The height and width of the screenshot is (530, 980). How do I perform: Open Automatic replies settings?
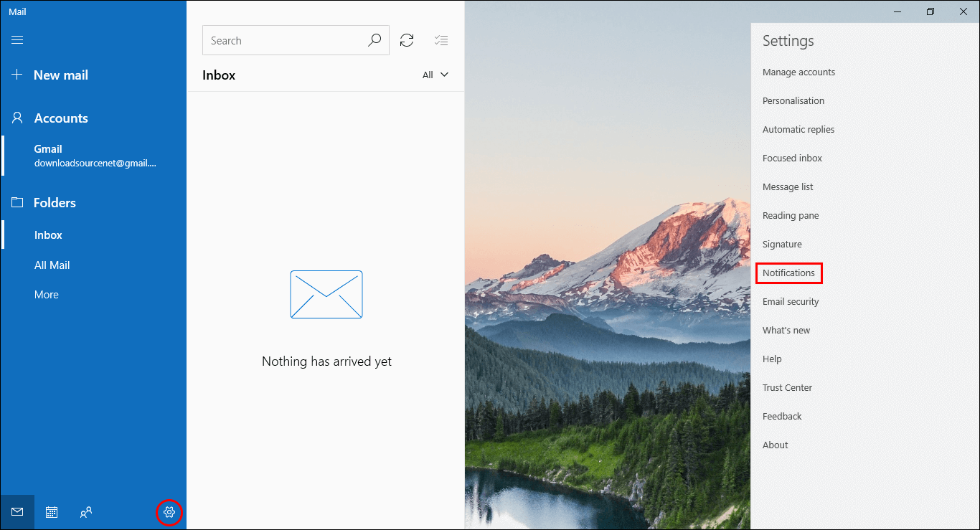coord(798,130)
